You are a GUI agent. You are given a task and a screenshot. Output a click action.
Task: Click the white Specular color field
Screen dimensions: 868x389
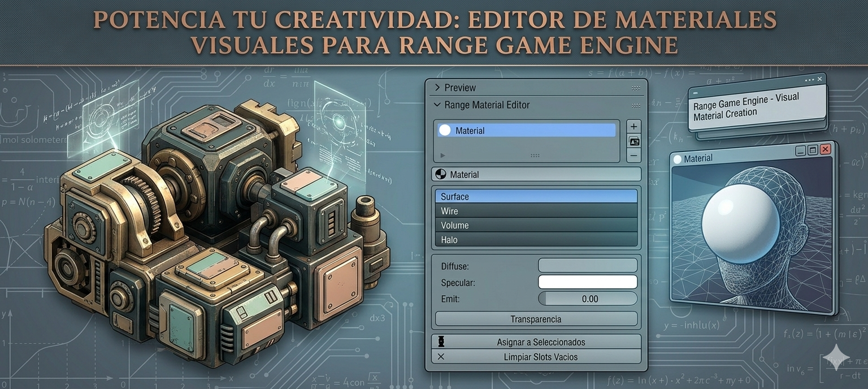588,282
